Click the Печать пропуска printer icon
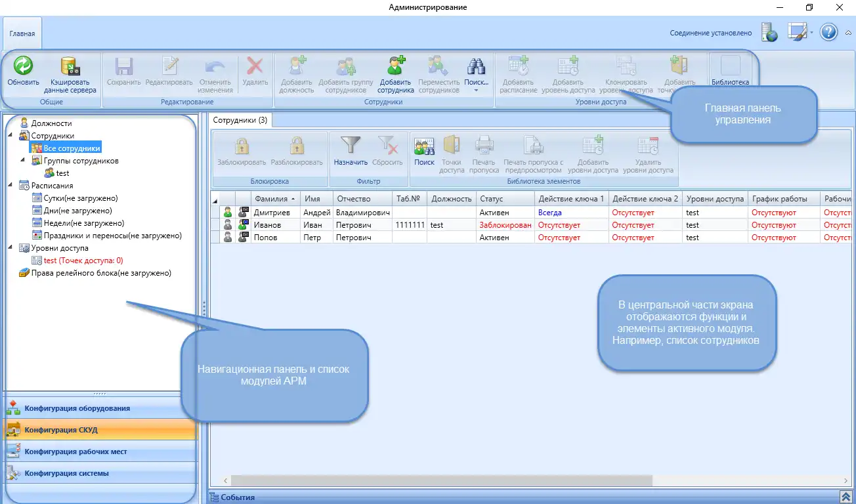This screenshot has width=856, height=504. click(484, 146)
